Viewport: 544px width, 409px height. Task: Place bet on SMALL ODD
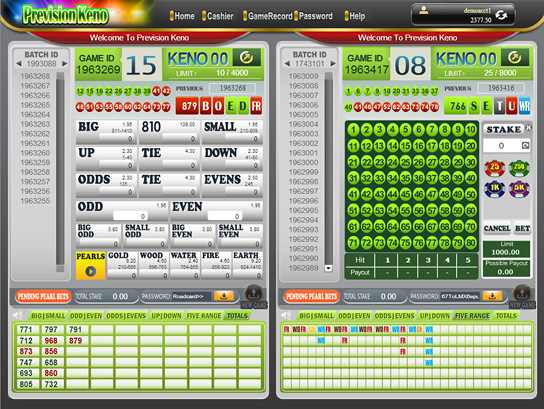(145, 236)
